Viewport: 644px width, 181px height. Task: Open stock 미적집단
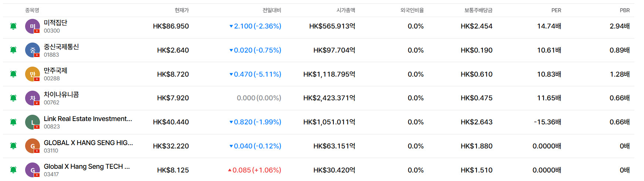click(55, 23)
